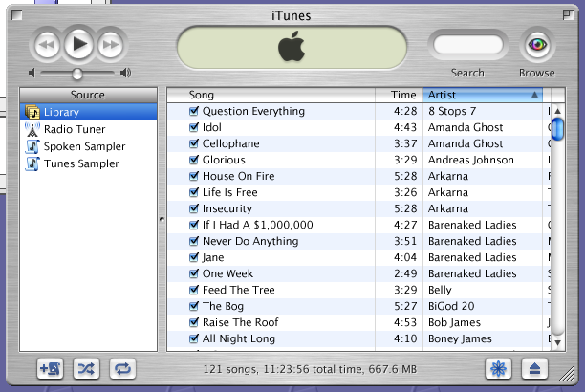
Task: Click the scrollbar up arrow in song list
Action: click(x=556, y=112)
